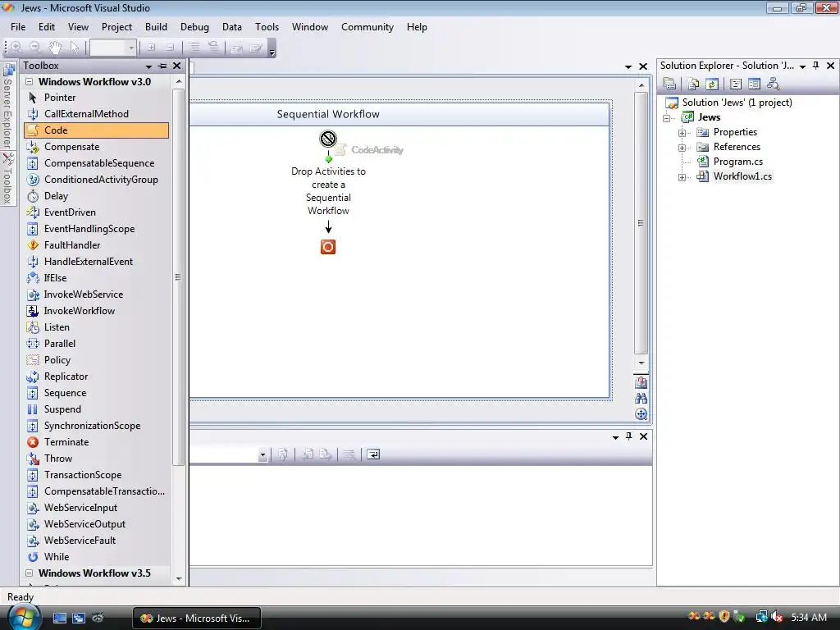Open the File menu

tap(18, 27)
